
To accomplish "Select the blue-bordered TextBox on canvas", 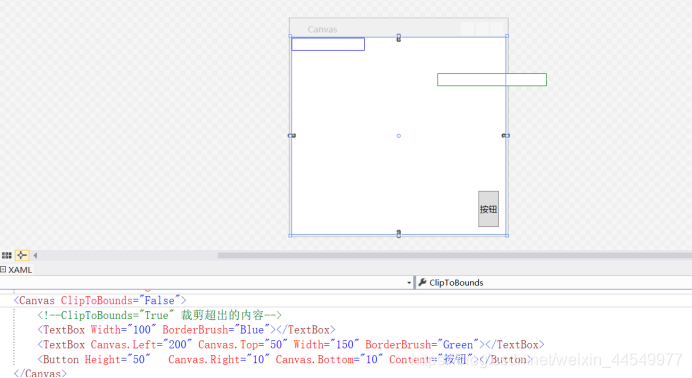I will click(328, 44).
